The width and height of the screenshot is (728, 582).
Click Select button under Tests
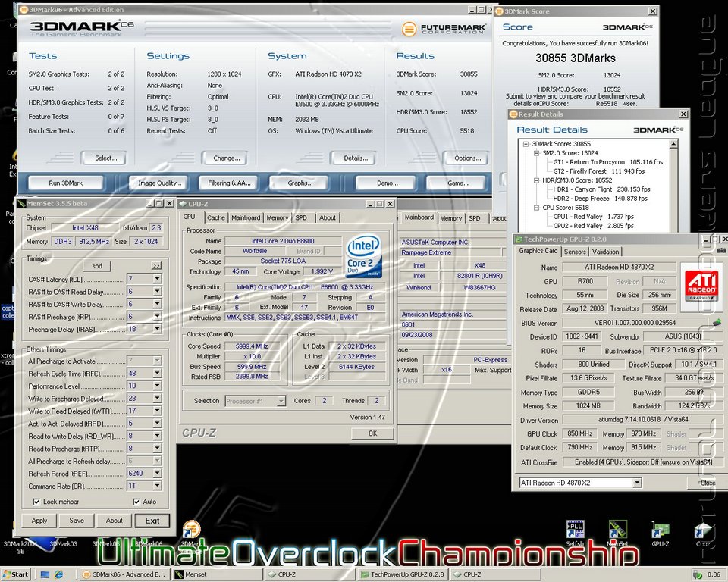[x=104, y=158]
